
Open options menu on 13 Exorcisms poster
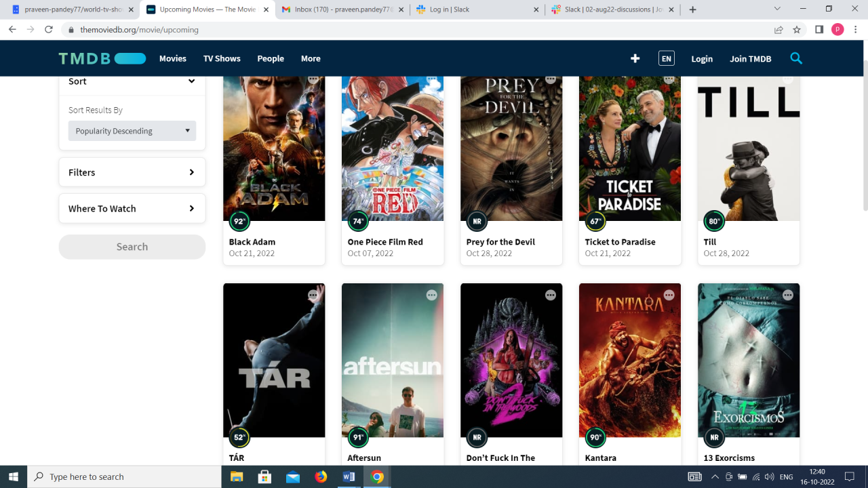pyautogui.click(x=788, y=296)
